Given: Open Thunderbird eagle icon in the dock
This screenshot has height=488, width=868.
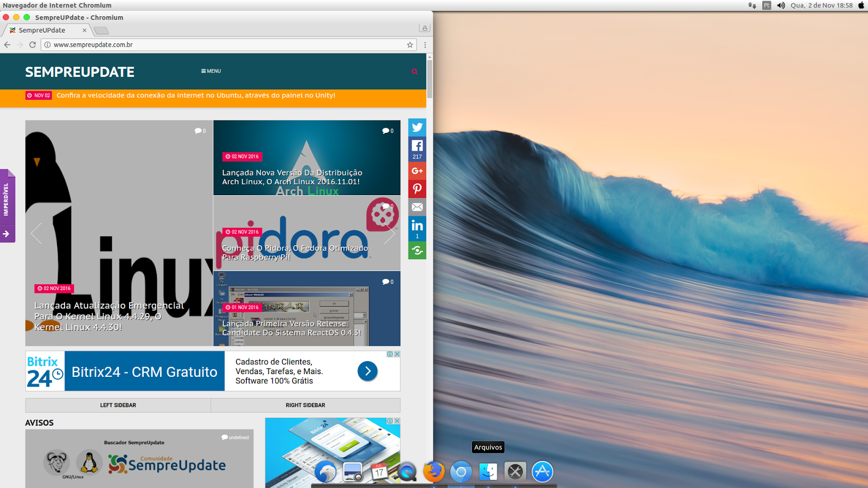Looking at the screenshot, I should (x=325, y=472).
